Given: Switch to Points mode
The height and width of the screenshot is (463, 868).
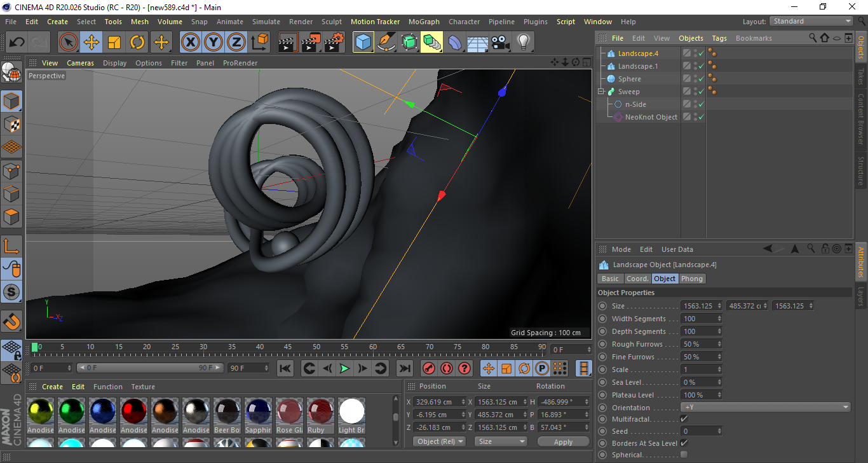Looking at the screenshot, I should coord(12,170).
